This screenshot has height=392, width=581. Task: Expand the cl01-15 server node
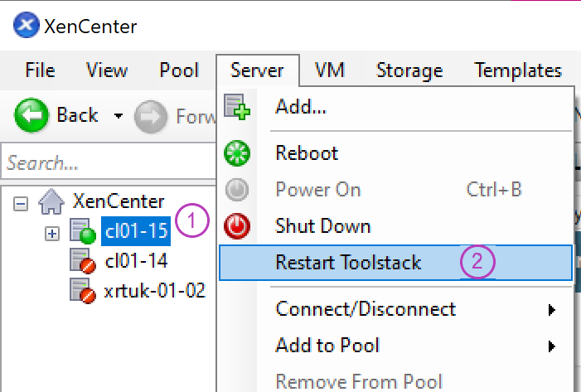coord(52,234)
